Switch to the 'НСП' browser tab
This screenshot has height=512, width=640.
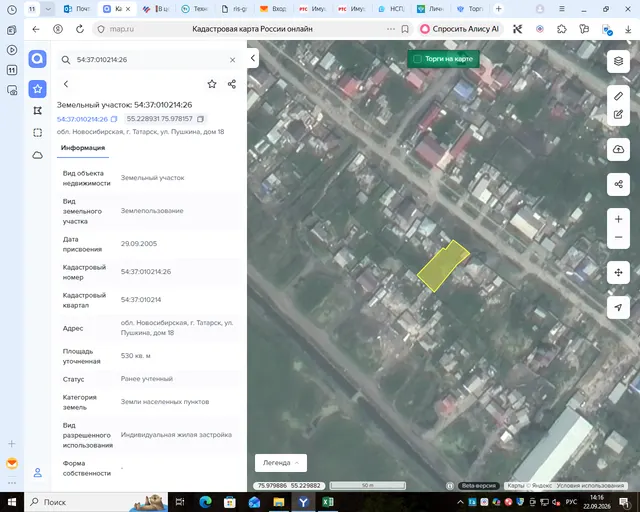(391, 9)
